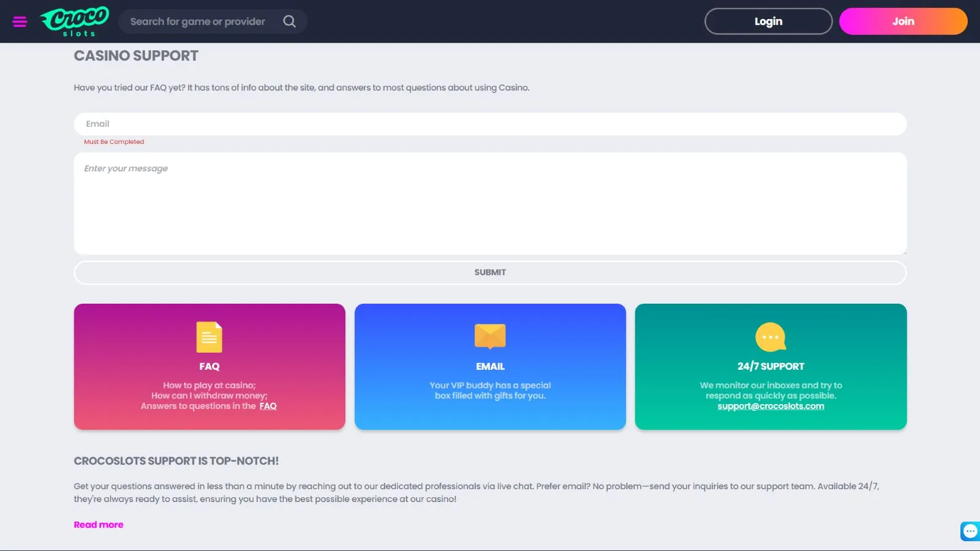
Task: Focus the Email input field
Action: pyautogui.click(x=490, y=124)
